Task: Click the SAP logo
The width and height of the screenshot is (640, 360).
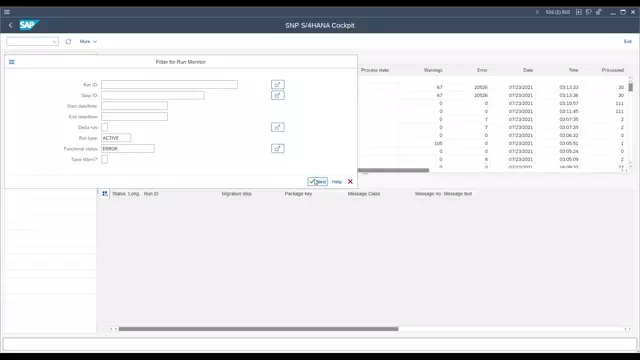Action: click(x=29, y=25)
